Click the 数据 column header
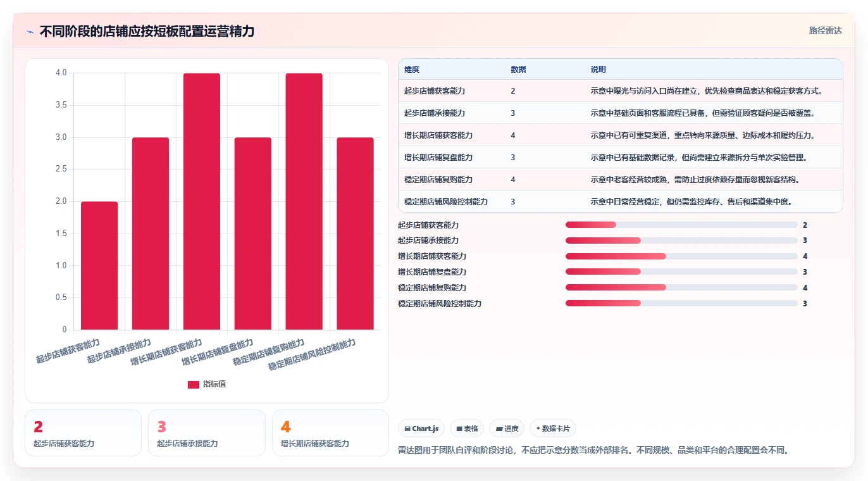Image resolution: width=868 pixels, height=481 pixels. pos(518,70)
